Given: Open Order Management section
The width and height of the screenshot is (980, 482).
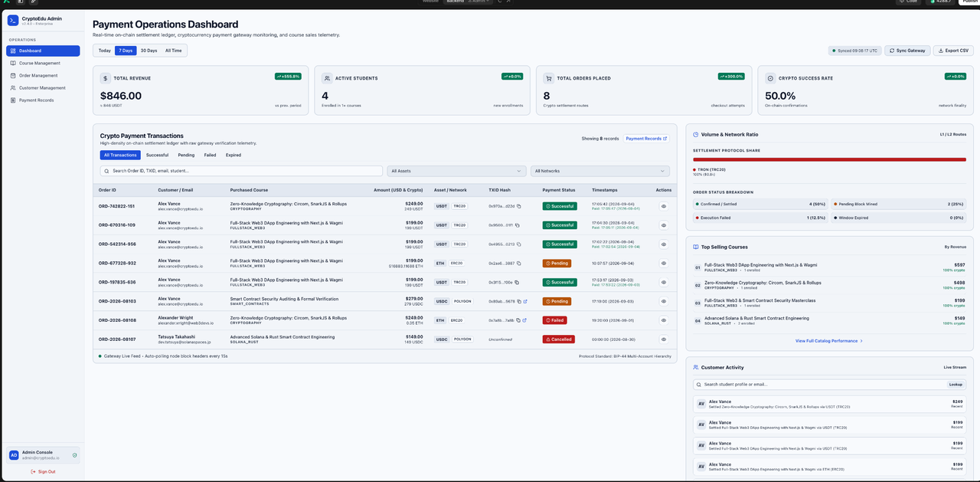Looking at the screenshot, I should tap(43, 75).
